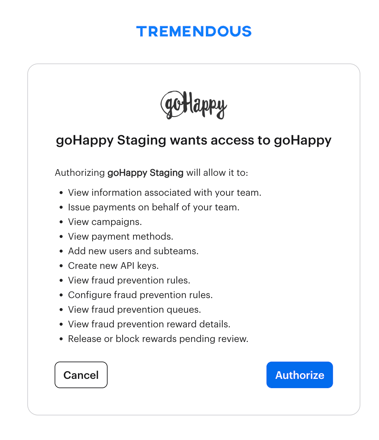Click the 'View payment methods' permission item
This screenshot has height=440, width=379.
click(121, 237)
